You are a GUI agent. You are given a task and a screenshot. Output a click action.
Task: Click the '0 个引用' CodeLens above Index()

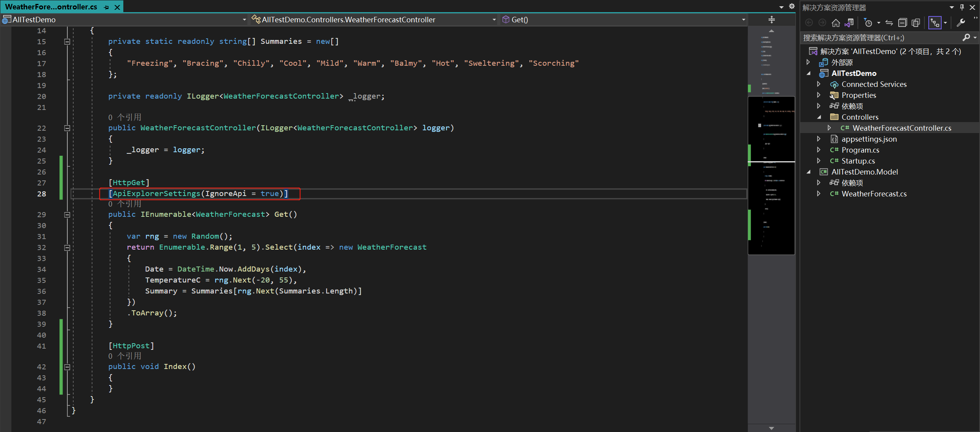coord(125,356)
